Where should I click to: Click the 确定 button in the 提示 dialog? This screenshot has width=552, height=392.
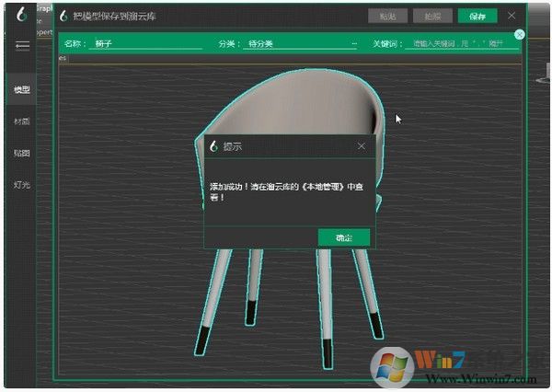click(344, 237)
